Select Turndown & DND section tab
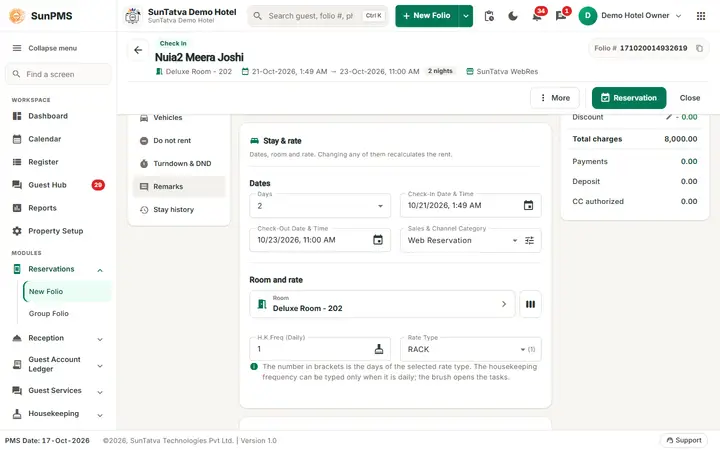The image size is (720, 450). 179,163
